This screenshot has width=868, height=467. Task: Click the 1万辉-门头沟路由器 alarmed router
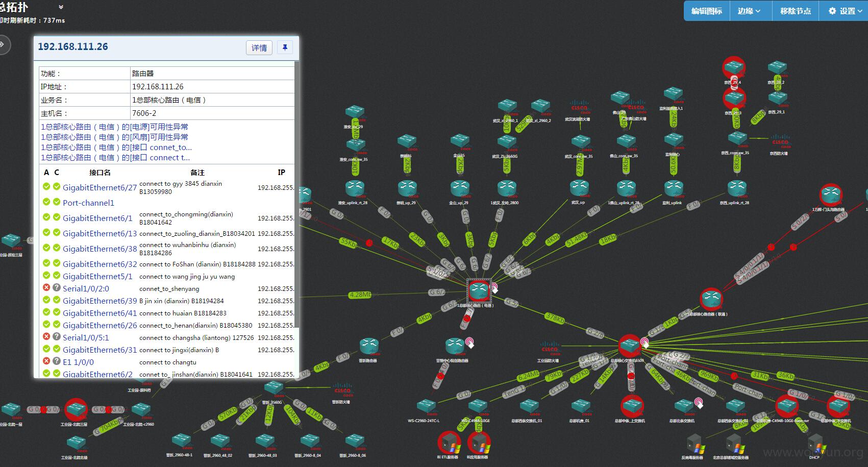[830, 195]
